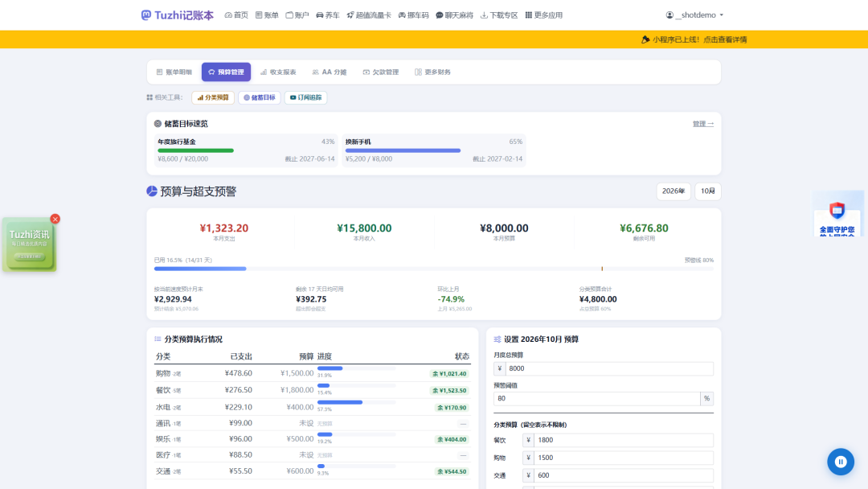Screen dimensions: 868x489
Task: Close the Tuzhi资讯 floating ad
Action: (55, 220)
